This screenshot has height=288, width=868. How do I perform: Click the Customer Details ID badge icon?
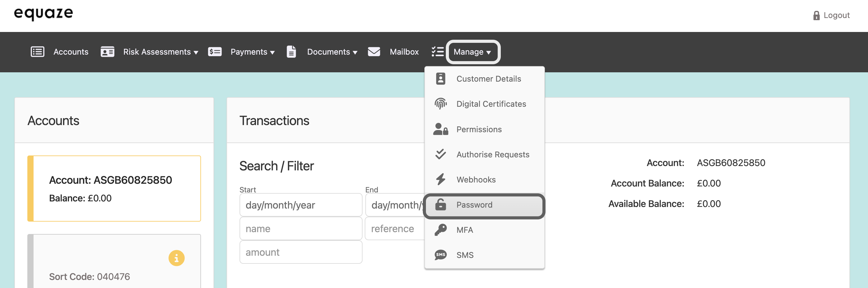point(441,79)
